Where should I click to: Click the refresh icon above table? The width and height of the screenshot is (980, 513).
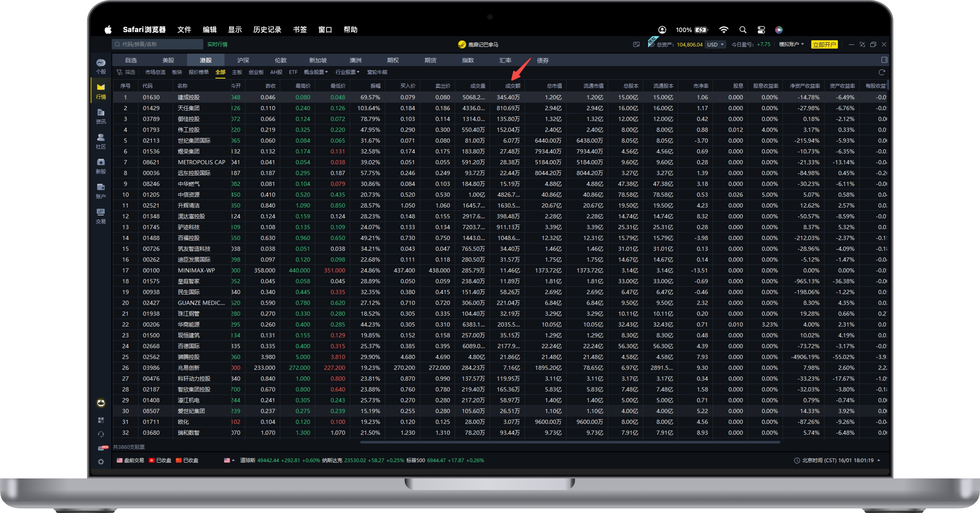point(881,72)
